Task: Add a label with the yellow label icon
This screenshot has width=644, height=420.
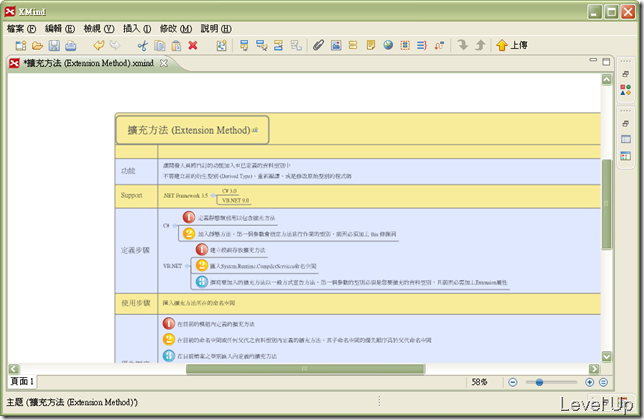Action: coord(353,45)
